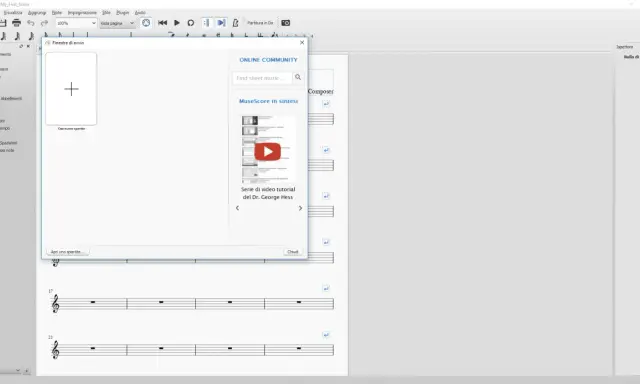Screen dimensions: 640x384
Task: Open the Vista pagina view mode dropdown
Action: point(118,23)
